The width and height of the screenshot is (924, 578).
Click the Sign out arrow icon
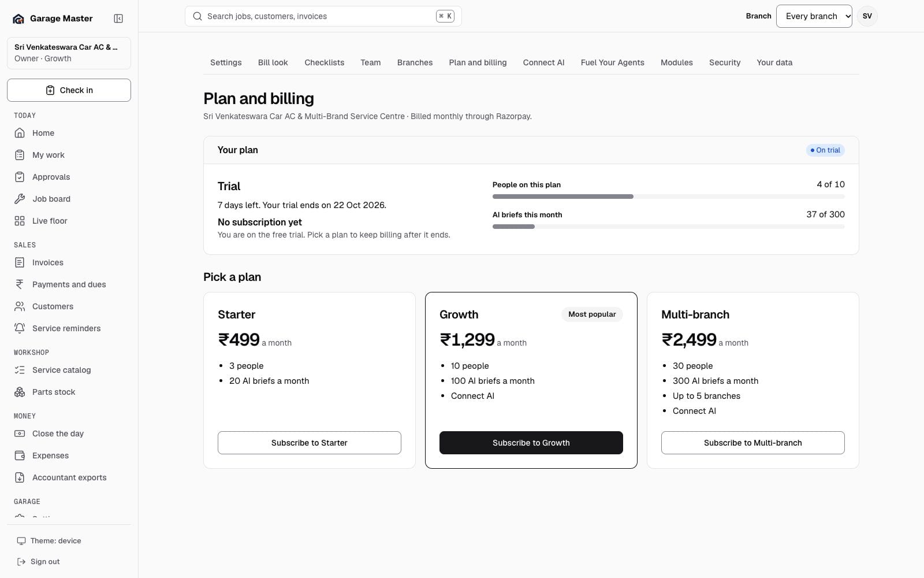coord(21,562)
